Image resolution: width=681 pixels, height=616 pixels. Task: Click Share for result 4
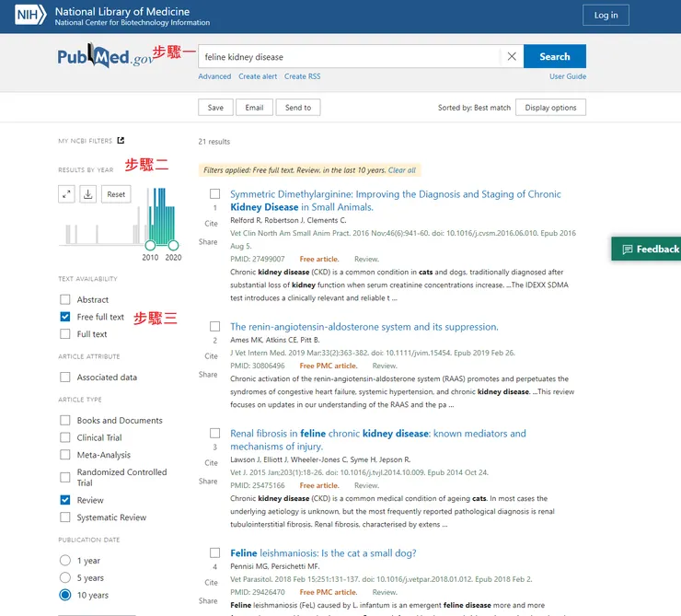click(x=208, y=600)
